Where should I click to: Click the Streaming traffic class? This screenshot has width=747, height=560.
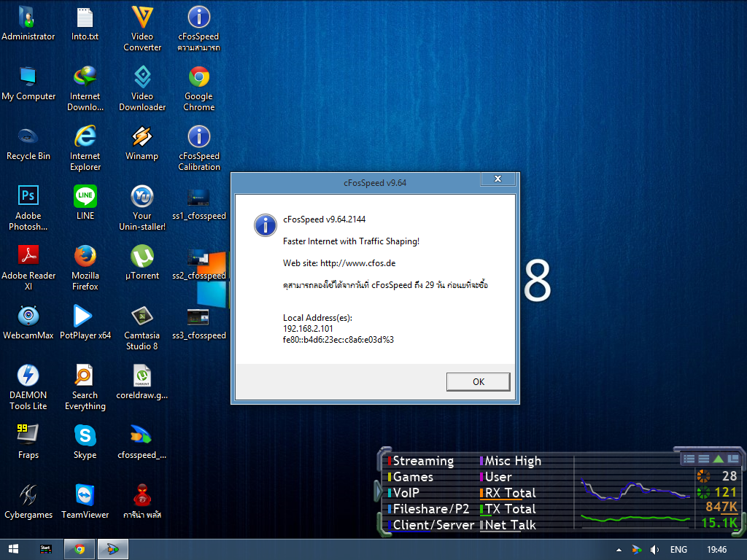click(420, 461)
